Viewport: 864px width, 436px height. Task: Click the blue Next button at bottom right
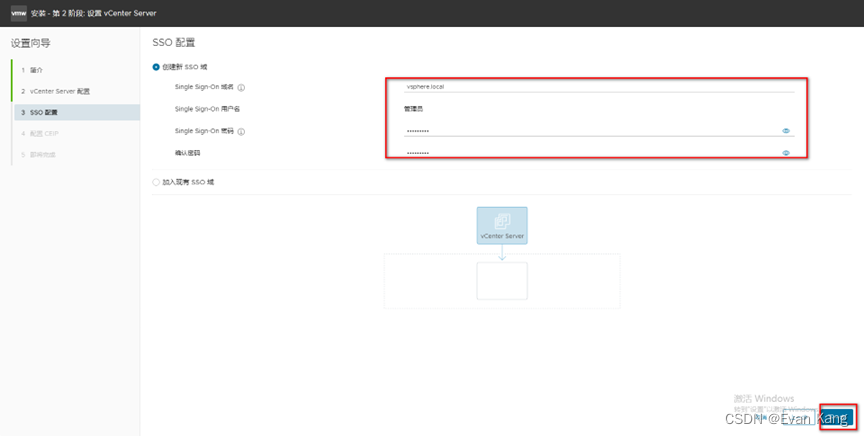(x=838, y=417)
